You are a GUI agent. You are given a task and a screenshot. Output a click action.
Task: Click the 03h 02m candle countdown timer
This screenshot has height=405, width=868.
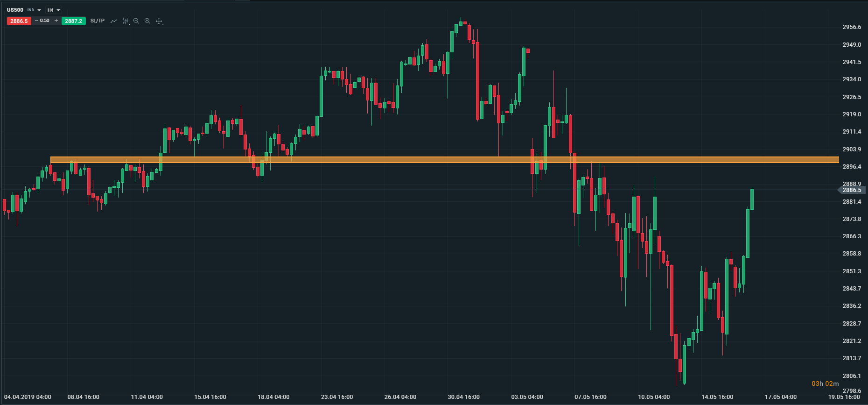825,384
